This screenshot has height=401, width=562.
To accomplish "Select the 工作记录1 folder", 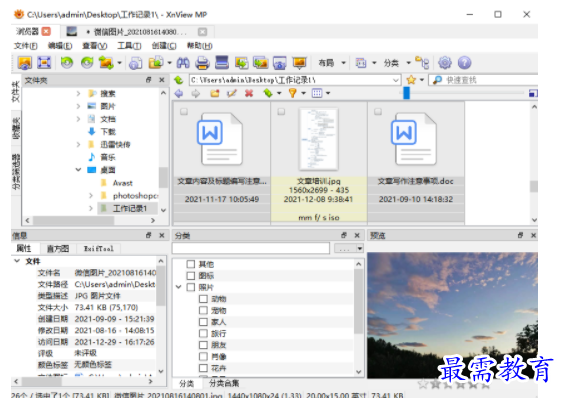I will 127,208.
